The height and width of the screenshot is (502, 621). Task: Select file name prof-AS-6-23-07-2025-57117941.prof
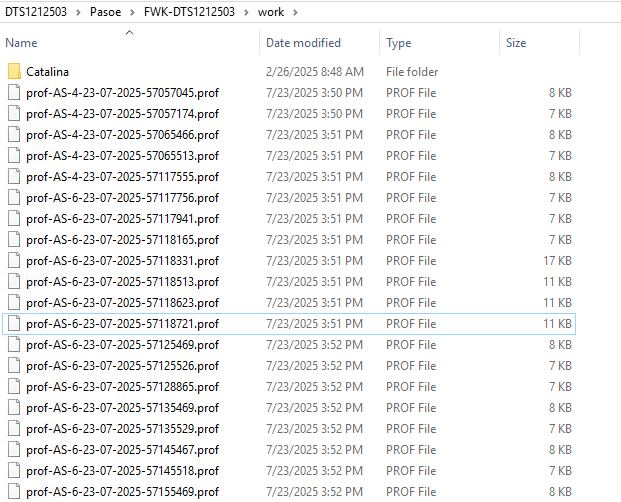[x=122, y=219]
